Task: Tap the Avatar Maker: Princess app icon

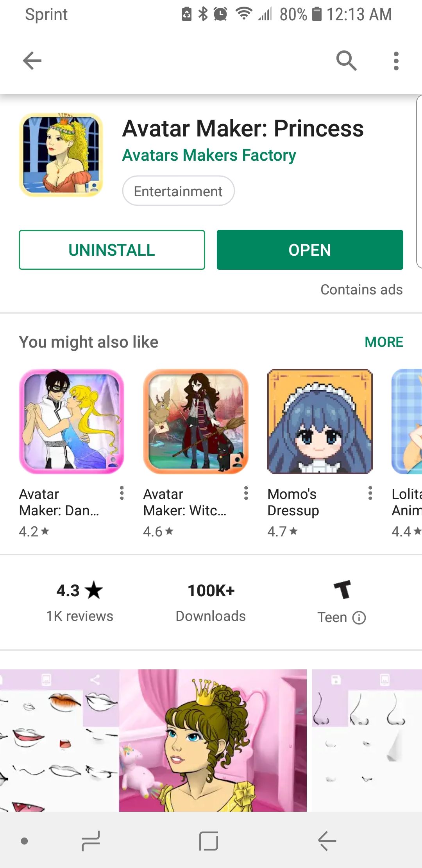Action: coord(61,155)
